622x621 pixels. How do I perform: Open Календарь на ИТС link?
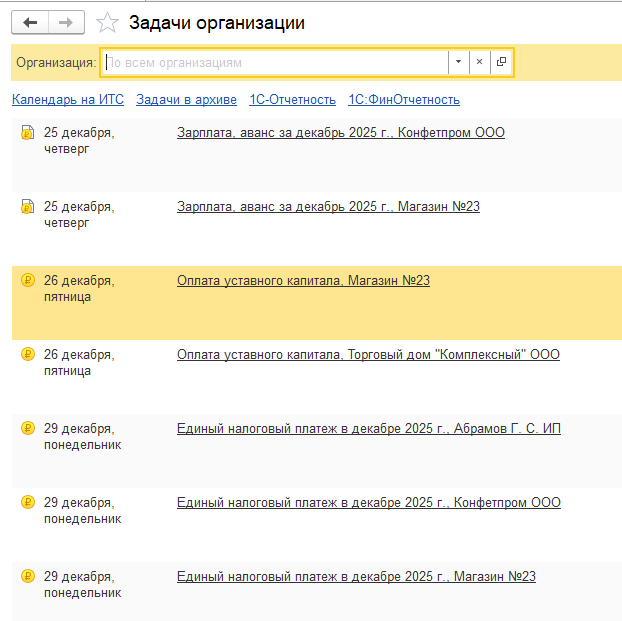point(67,99)
